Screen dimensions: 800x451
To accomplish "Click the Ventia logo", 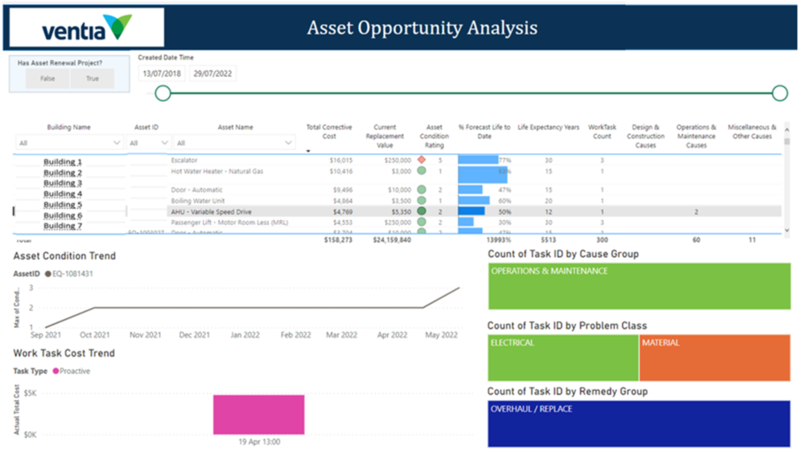I will (86, 25).
